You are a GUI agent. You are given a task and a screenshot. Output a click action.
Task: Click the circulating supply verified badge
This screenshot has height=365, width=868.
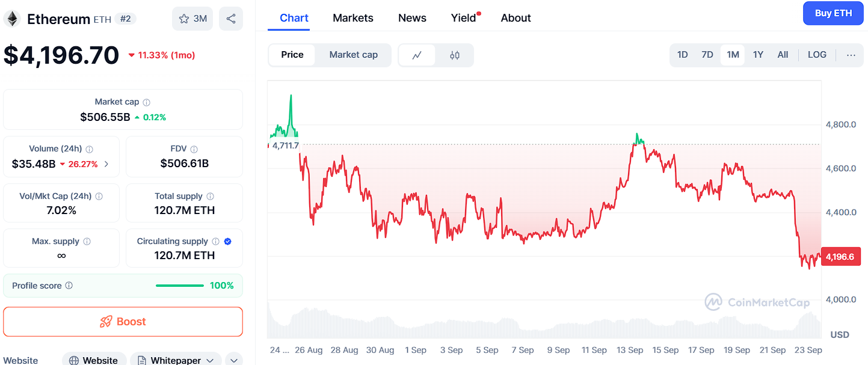click(227, 242)
